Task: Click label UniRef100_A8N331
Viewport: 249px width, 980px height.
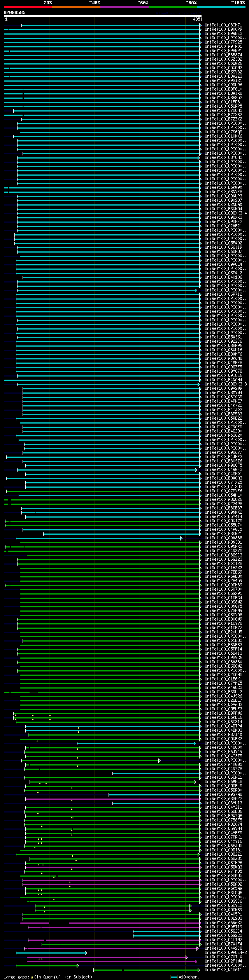Action: tap(223, 542)
